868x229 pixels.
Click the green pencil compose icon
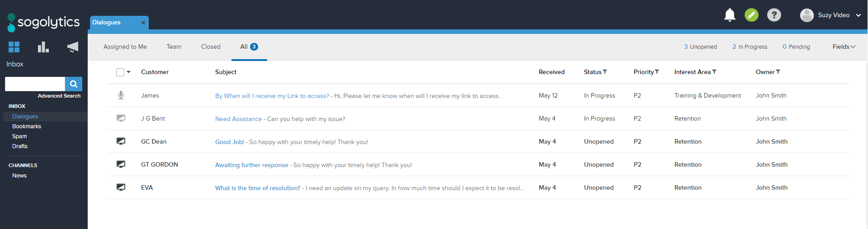(x=751, y=15)
